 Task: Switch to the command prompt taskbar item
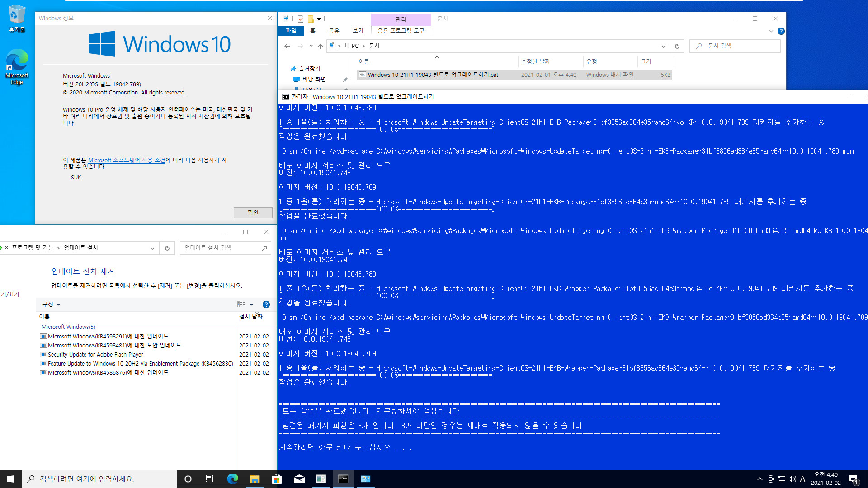343,479
